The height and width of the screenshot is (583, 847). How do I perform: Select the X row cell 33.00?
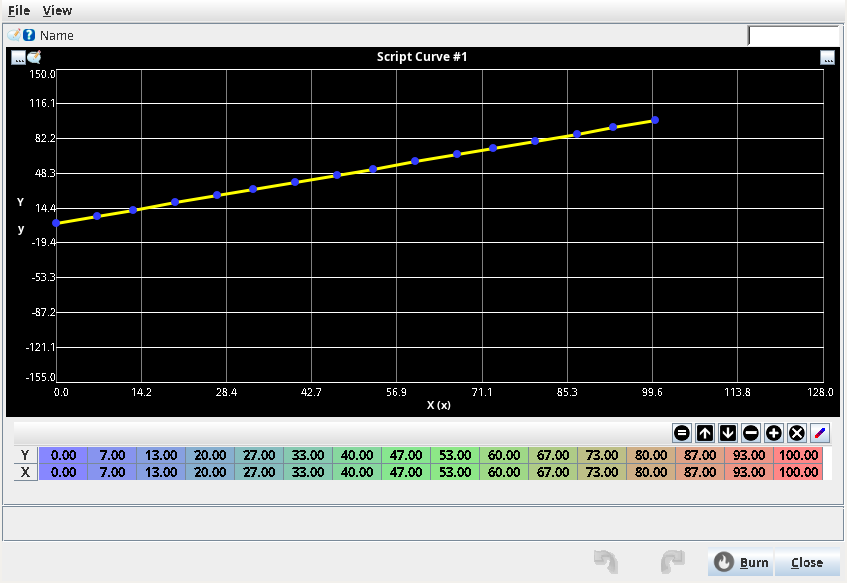[308, 472]
